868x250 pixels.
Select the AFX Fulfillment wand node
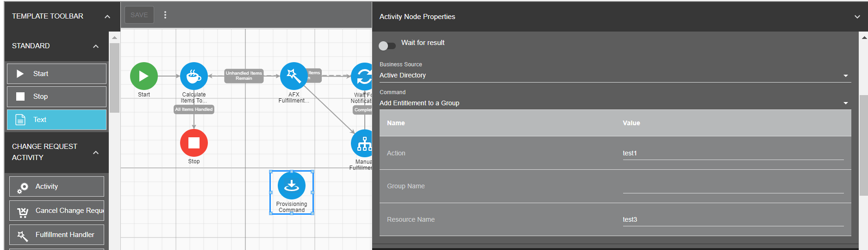(294, 76)
